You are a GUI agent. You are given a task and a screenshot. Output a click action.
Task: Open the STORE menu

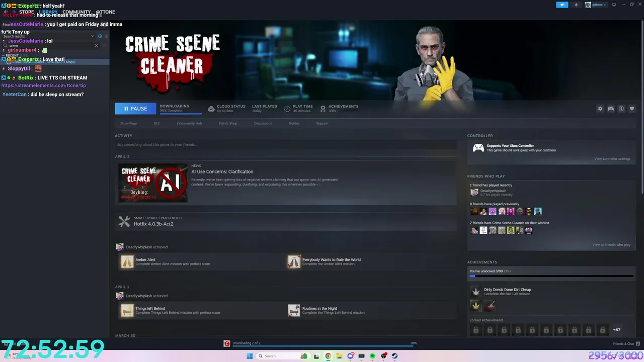click(27, 12)
